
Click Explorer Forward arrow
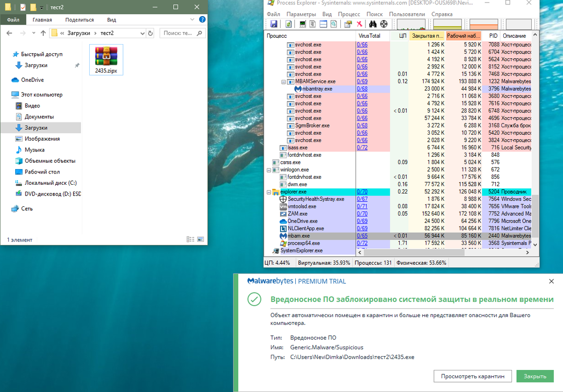[x=23, y=33]
